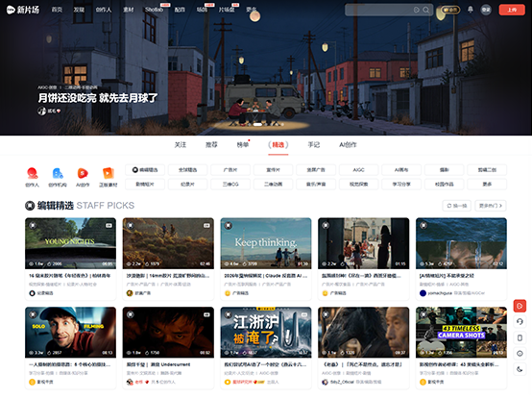Open 更多热门 link

pos(491,206)
